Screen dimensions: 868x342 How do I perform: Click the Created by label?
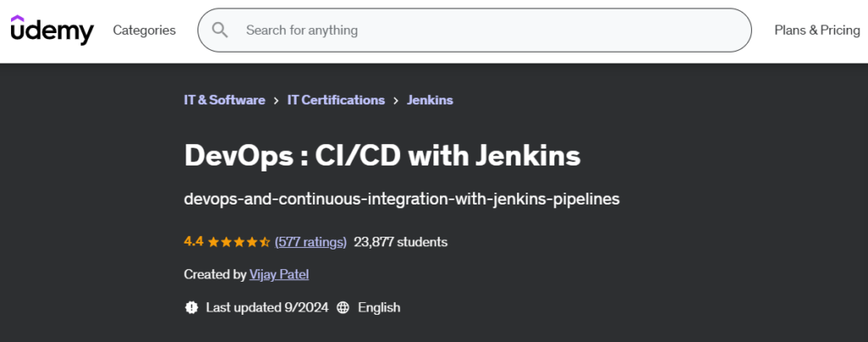[214, 274]
